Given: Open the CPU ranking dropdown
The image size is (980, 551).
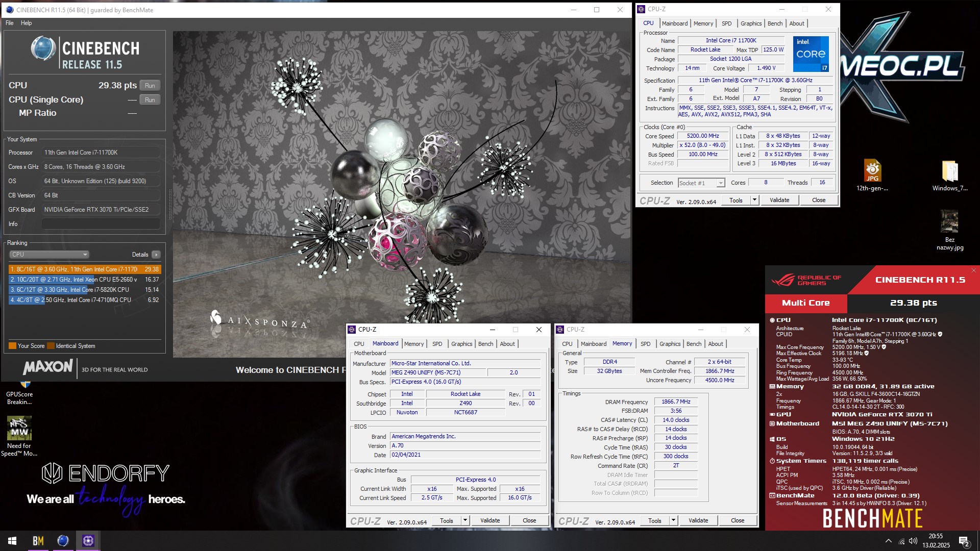Looking at the screenshot, I should [x=50, y=255].
